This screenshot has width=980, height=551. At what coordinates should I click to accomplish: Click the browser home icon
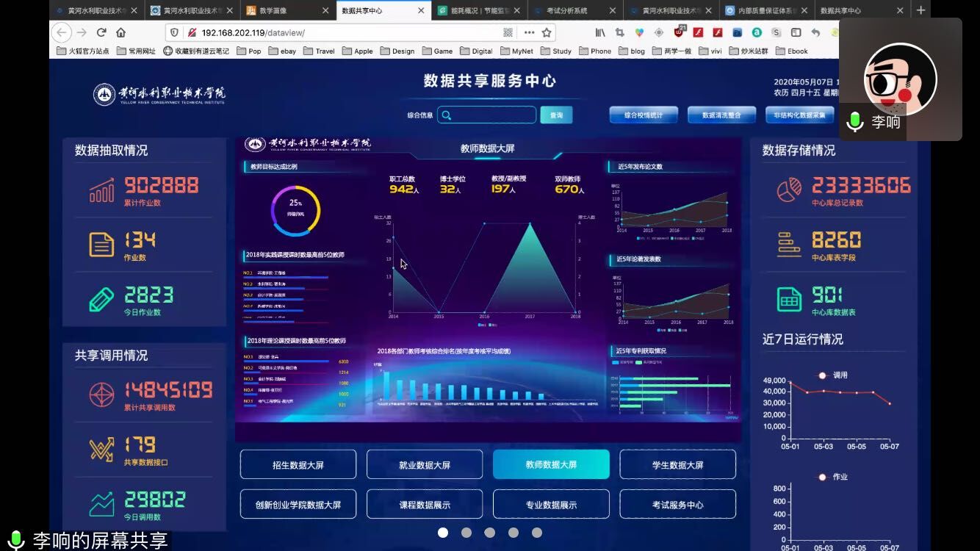(121, 32)
